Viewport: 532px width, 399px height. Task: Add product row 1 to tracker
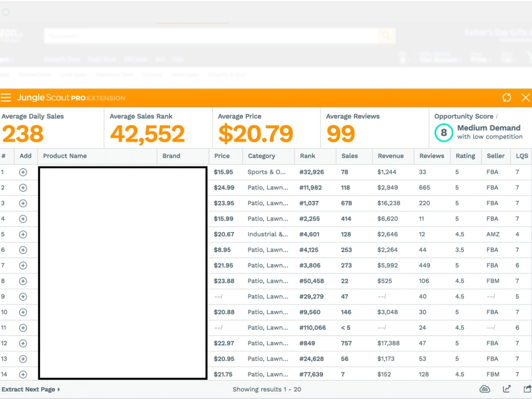[x=23, y=172]
